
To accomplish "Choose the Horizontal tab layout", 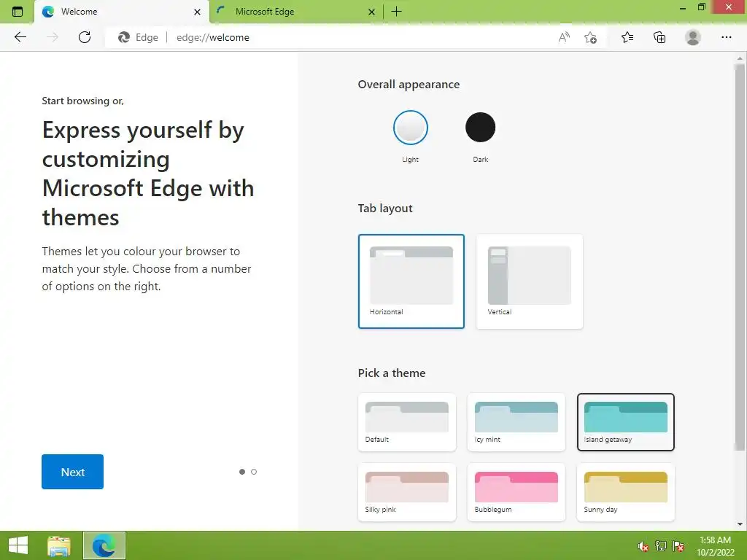I will click(x=411, y=281).
